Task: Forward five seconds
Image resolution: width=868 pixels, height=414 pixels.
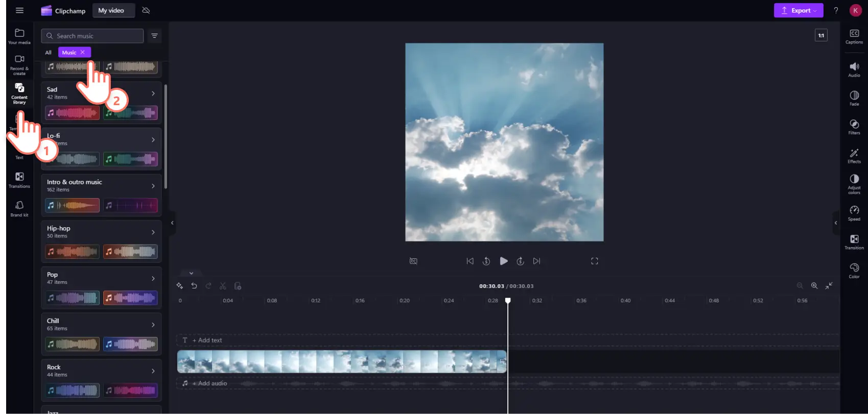Action: (520, 261)
